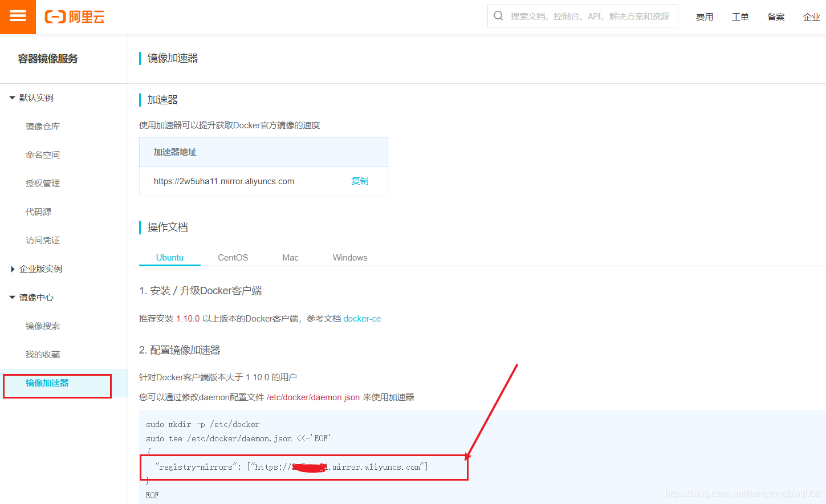This screenshot has height=504, width=826.
Task: Open 访问凭证 in the sidebar
Action: 43,241
